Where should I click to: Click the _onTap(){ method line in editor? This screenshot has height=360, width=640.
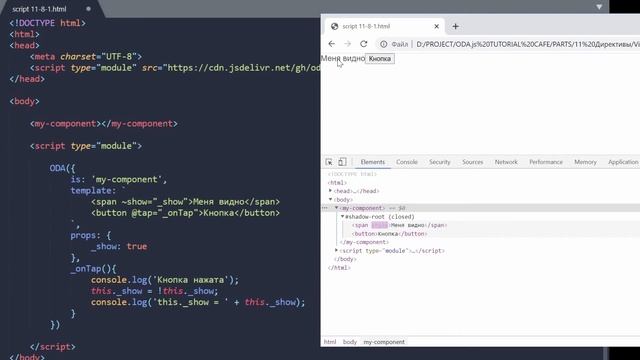point(93,269)
